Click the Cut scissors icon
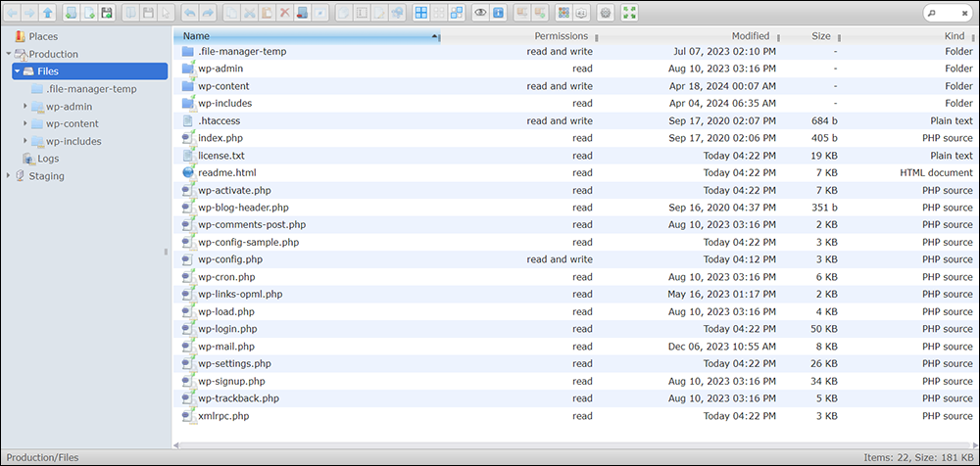This screenshot has height=466, width=980. (249, 12)
